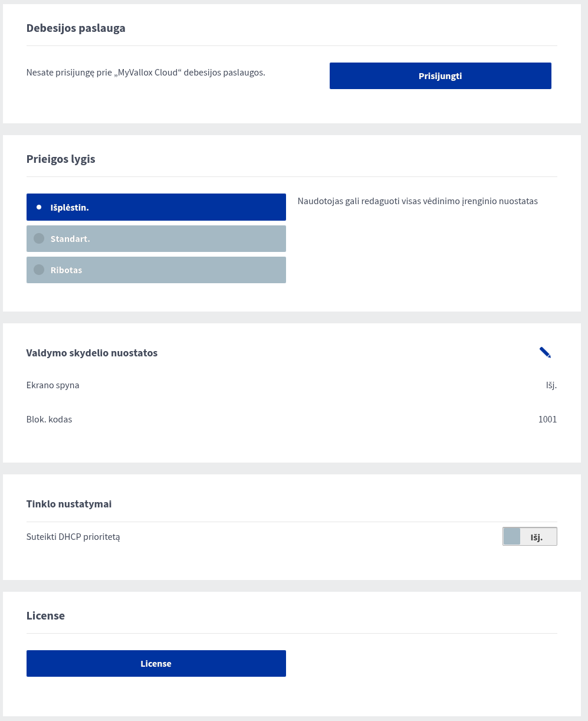Select the Standart. access level
The height and width of the screenshot is (721, 588).
pyautogui.click(x=156, y=238)
